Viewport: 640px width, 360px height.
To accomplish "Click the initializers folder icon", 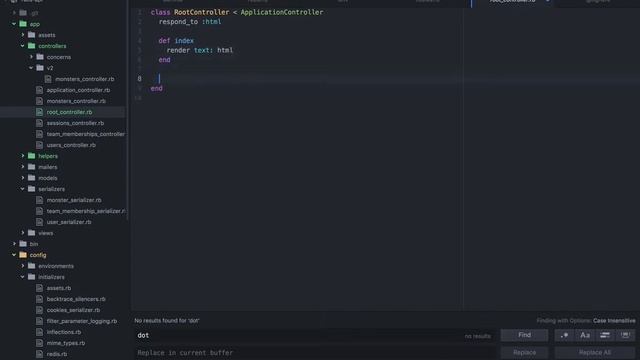I will [x=31, y=277].
